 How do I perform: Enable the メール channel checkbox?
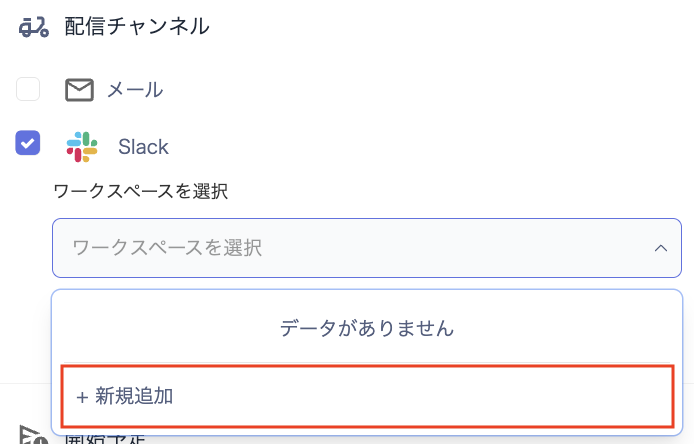28,89
